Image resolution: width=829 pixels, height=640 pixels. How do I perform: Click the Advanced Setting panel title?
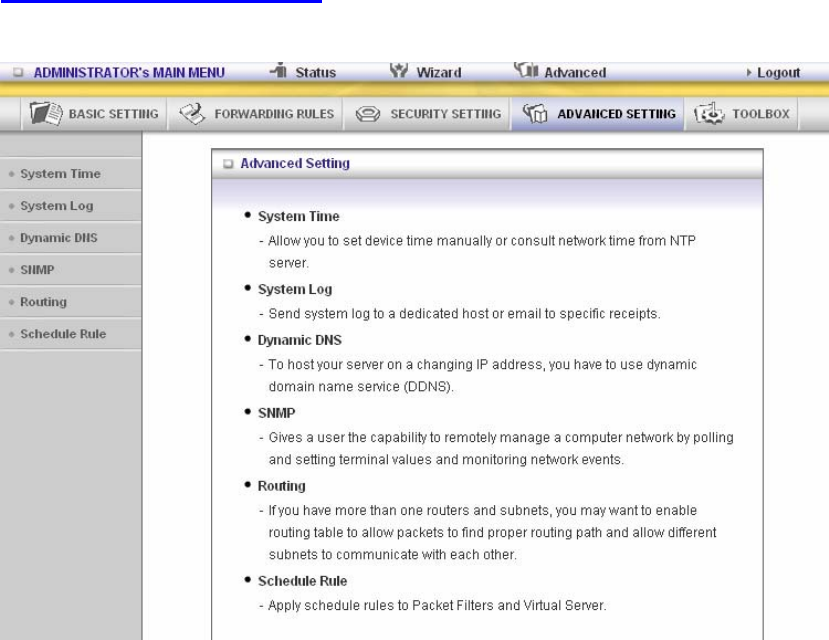point(295,163)
